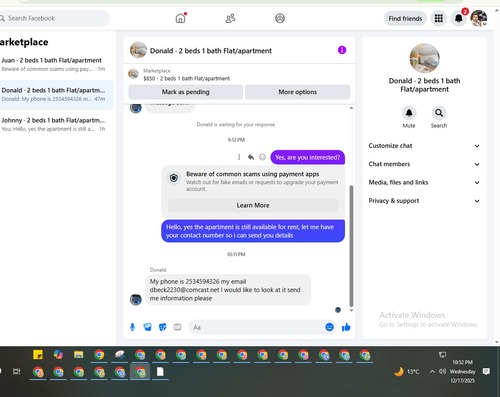Open the large listing photo in right panel
Screen dimensions: 500x397
[424, 58]
